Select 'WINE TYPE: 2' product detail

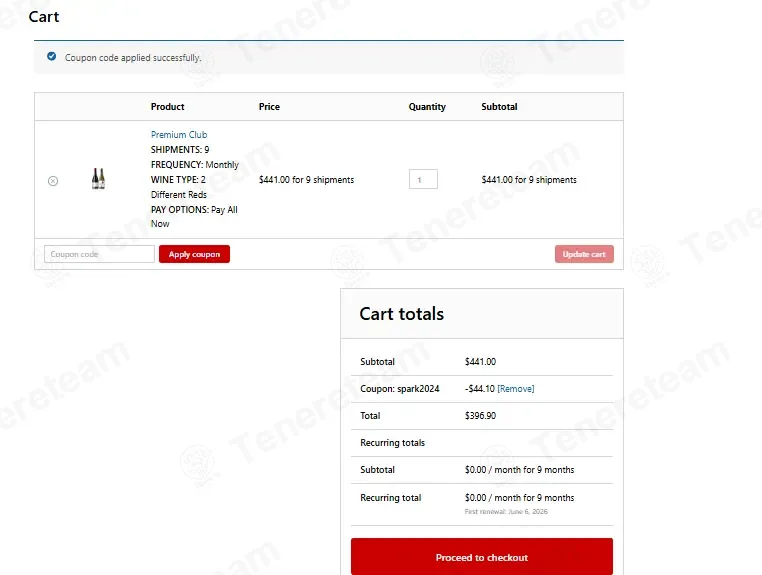point(178,180)
